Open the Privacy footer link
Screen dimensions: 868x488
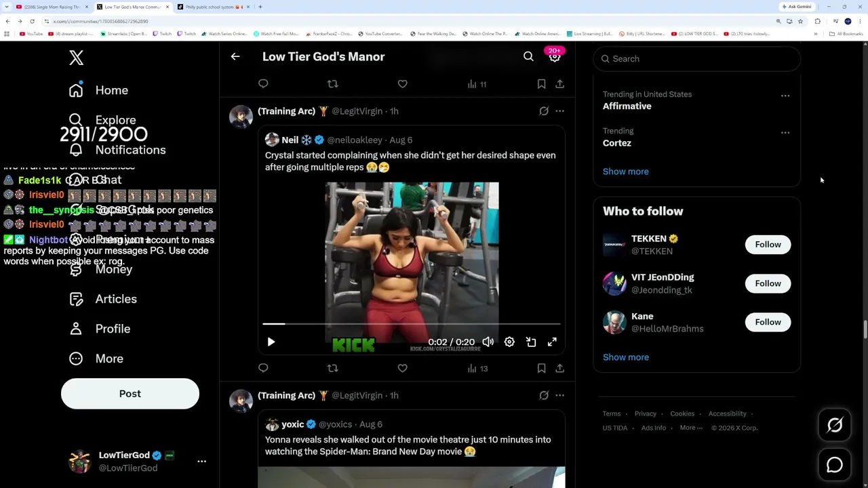pos(646,413)
